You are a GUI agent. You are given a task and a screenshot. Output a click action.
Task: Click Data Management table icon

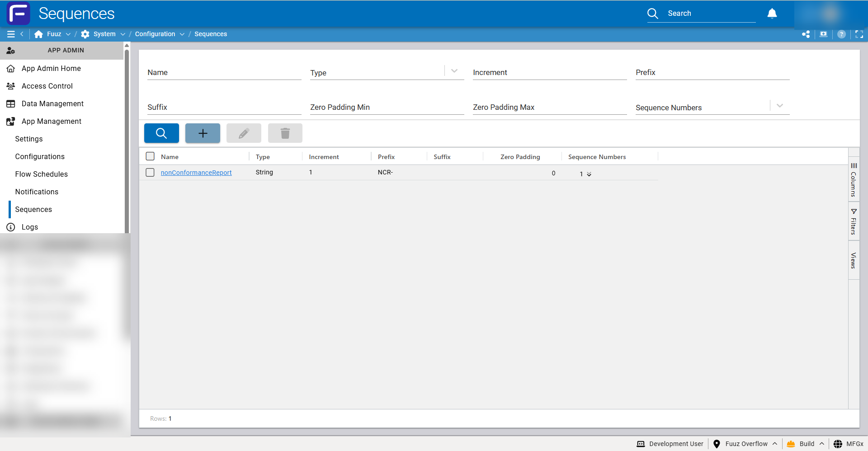click(x=11, y=103)
